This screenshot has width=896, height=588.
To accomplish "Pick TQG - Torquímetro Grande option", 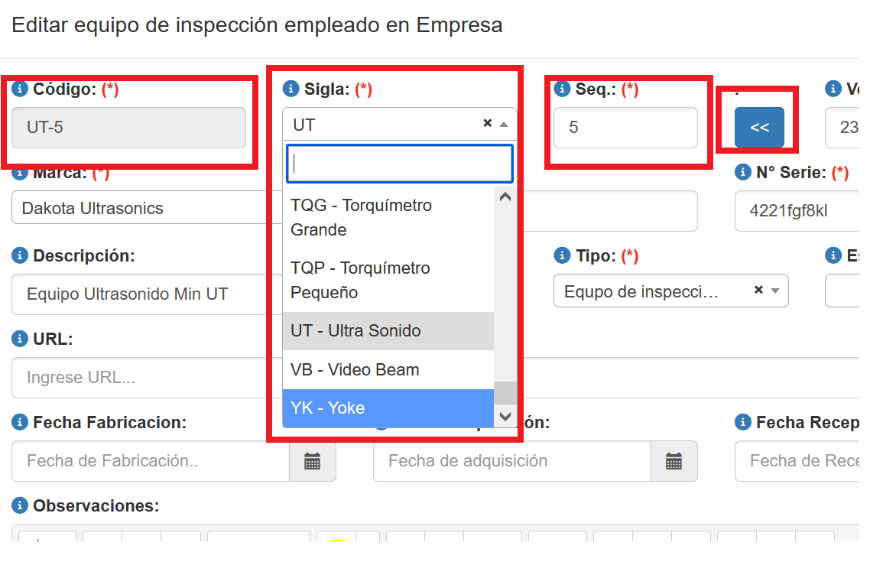I will click(x=388, y=218).
